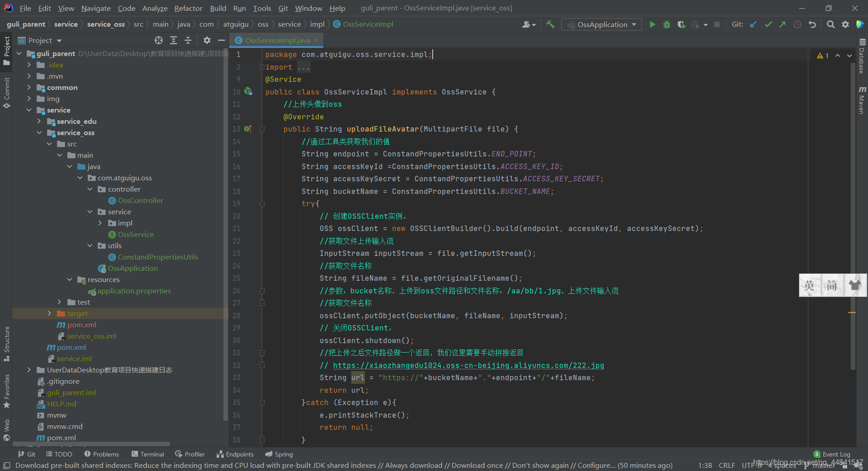Click the Spring bean gutter icon on line 10
Viewport: 868px width, 471px height.
click(x=248, y=91)
